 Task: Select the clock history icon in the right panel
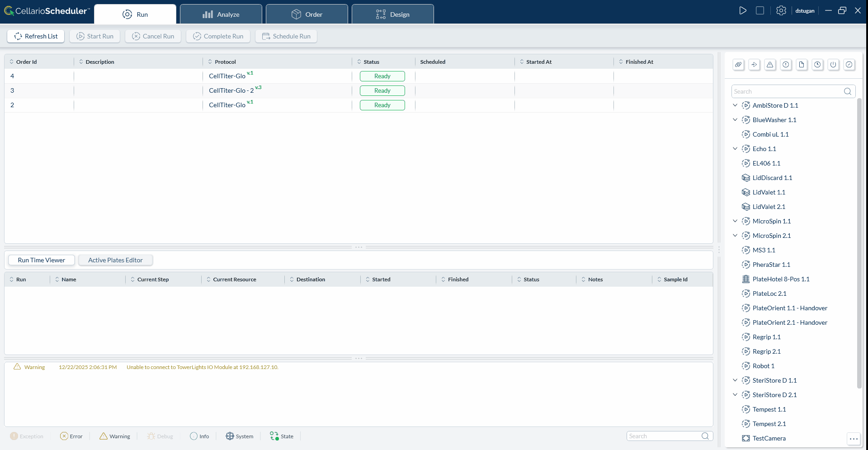tap(817, 65)
